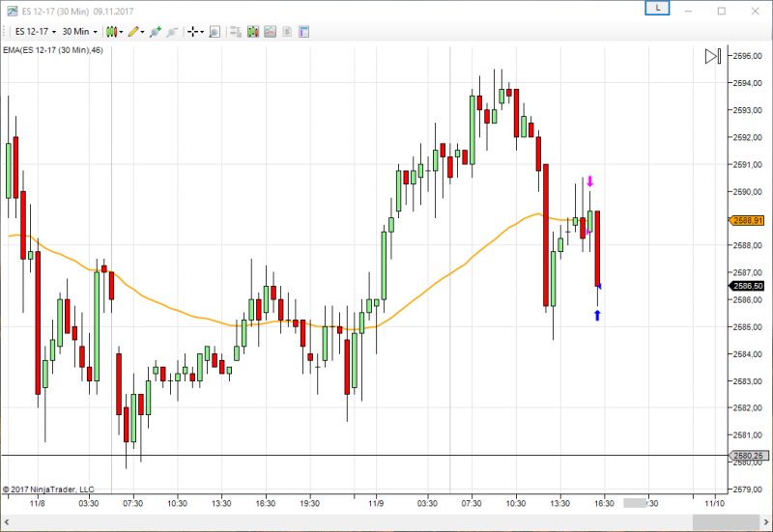Expand the drawing tools dropdown arrow
The height and width of the screenshot is (532, 773).
(142, 32)
